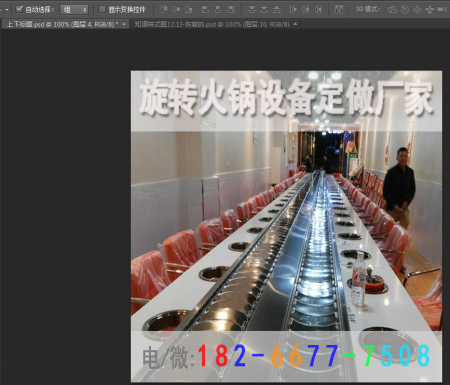Select 3D zoom camera mode icon

coord(442,9)
